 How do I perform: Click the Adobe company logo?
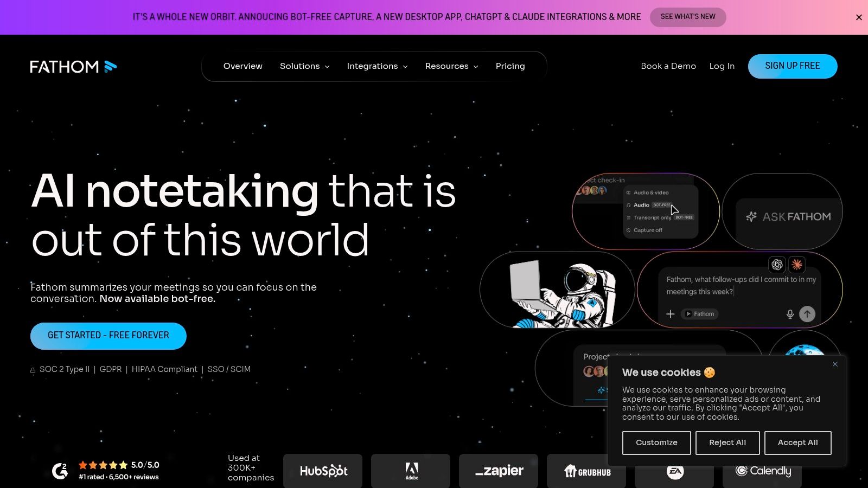pyautogui.click(x=411, y=471)
